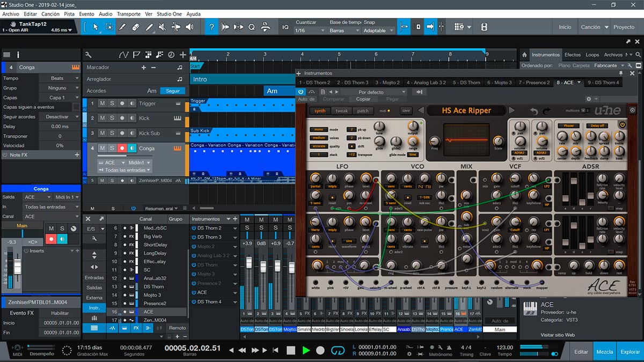The width and height of the screenshot is (644, 362).
Task: Click the question mark help icon
Action: coord(213,27)
